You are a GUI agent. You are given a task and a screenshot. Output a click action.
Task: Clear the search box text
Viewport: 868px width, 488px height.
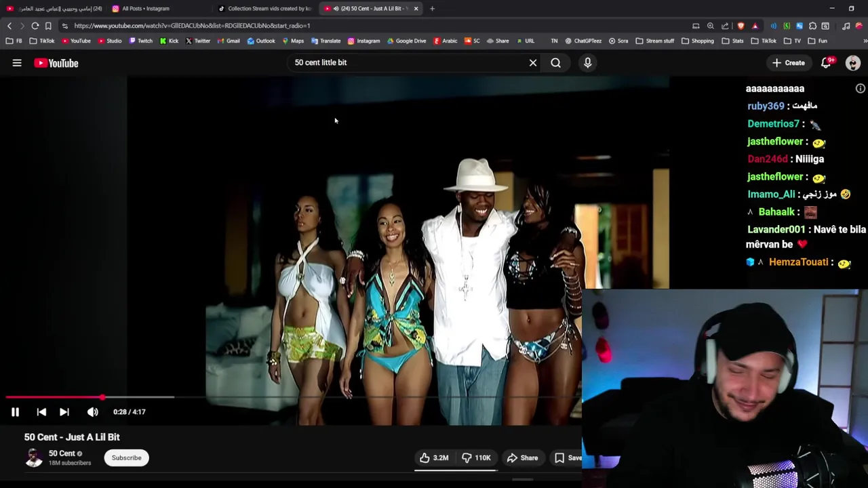click(533, 63)
